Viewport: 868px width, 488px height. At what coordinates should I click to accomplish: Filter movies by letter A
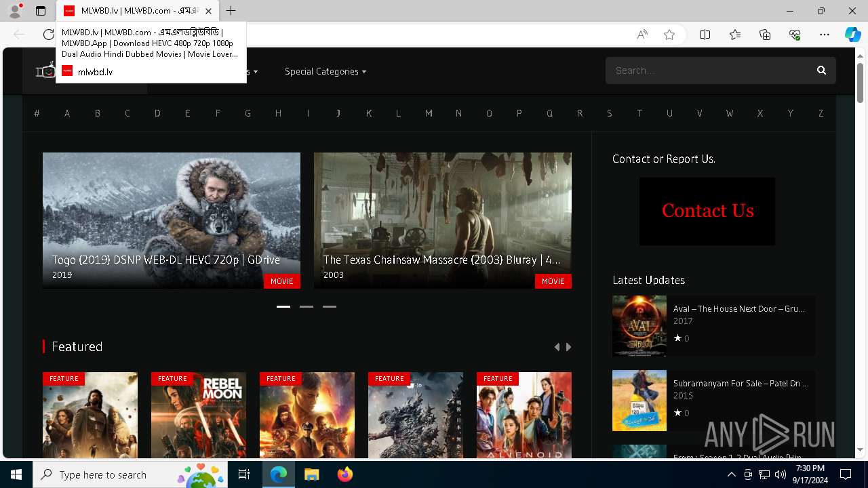67,113
